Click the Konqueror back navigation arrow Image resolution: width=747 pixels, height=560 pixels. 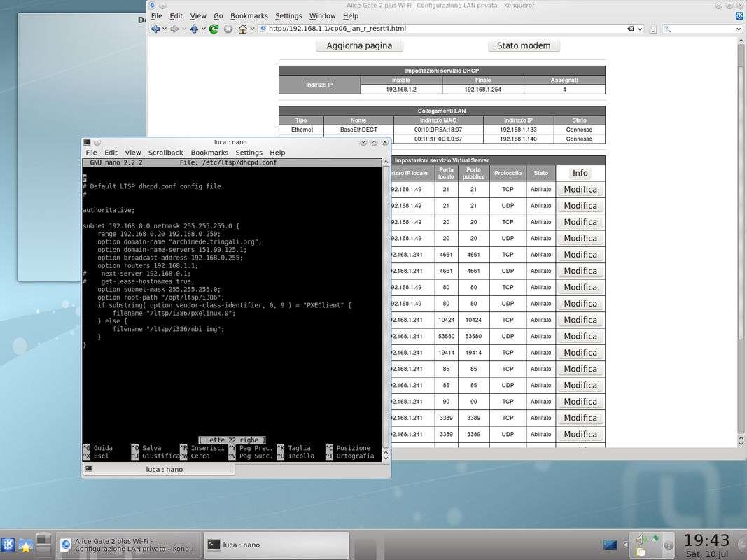(x=155, y=29)
